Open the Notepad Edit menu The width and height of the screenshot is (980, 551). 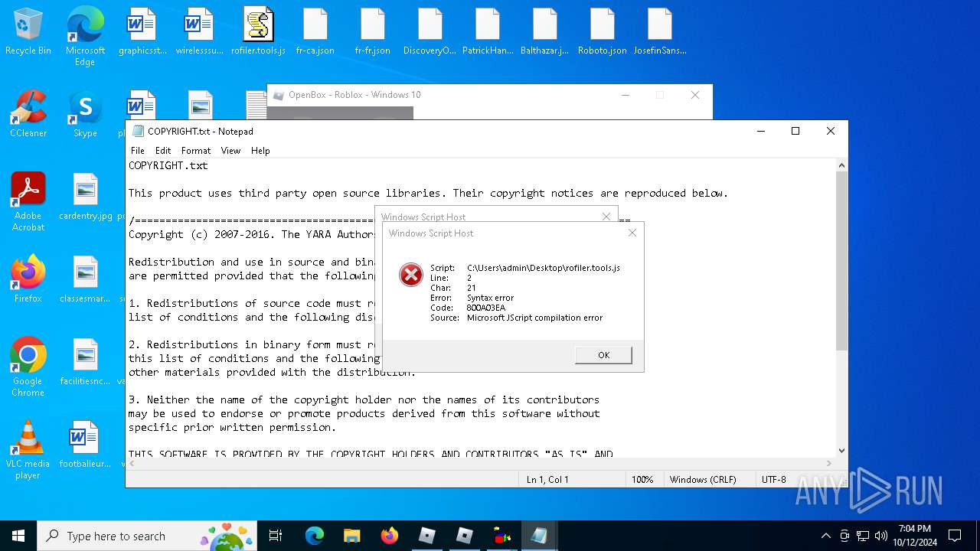(163, 151)
